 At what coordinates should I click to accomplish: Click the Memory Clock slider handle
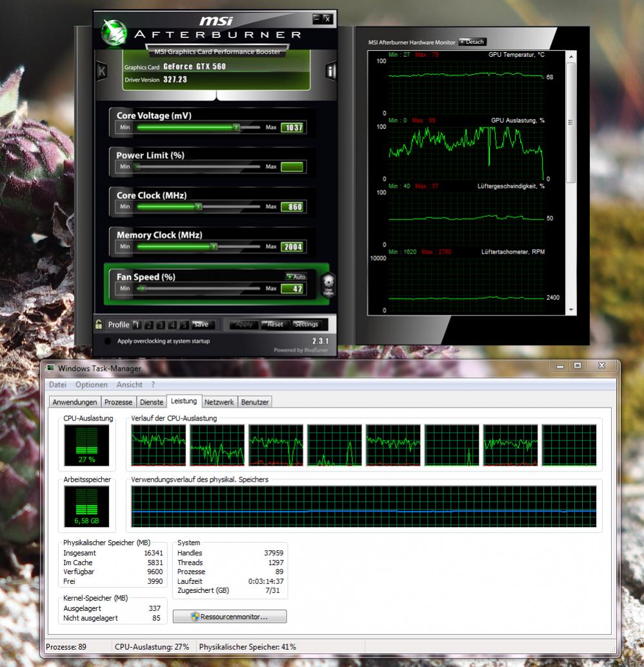[x=214, y=246]
